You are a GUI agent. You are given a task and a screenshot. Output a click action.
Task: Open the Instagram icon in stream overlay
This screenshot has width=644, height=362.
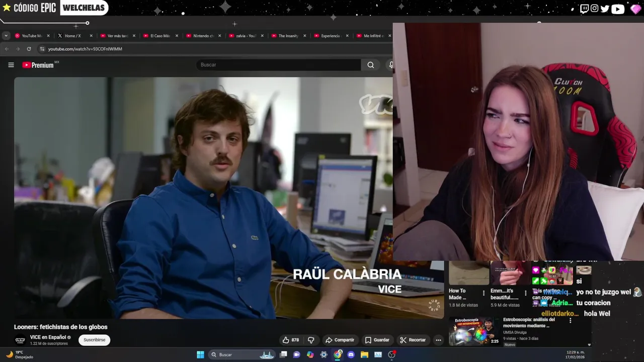tap(594, 9)
